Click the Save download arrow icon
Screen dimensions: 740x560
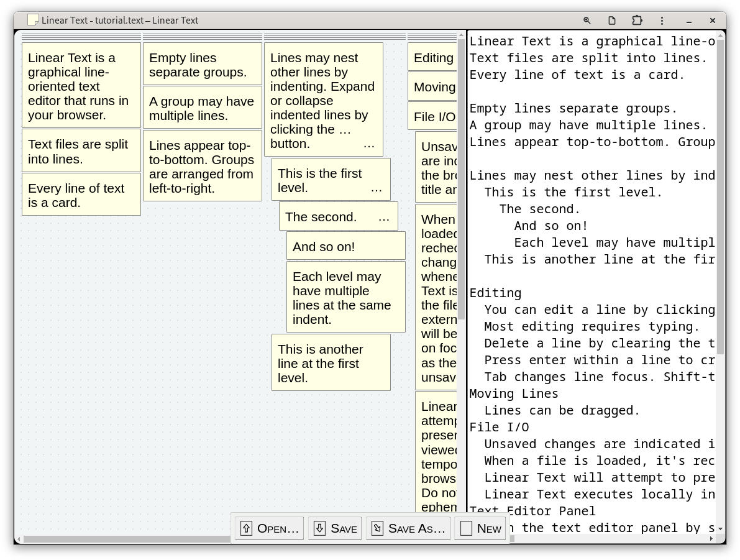319,528
